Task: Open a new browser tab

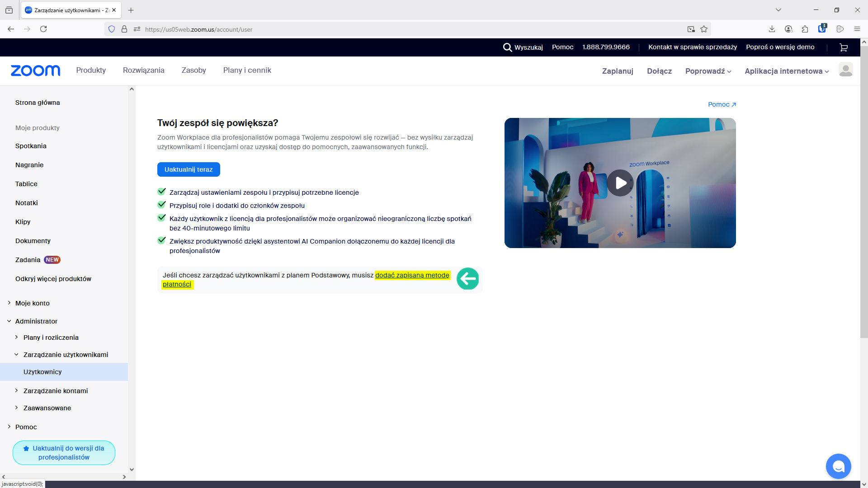Action: [131, 10]
